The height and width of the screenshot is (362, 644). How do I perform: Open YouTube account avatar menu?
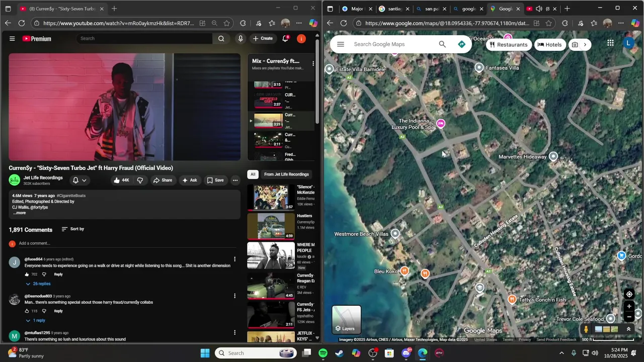coord(301,39)
